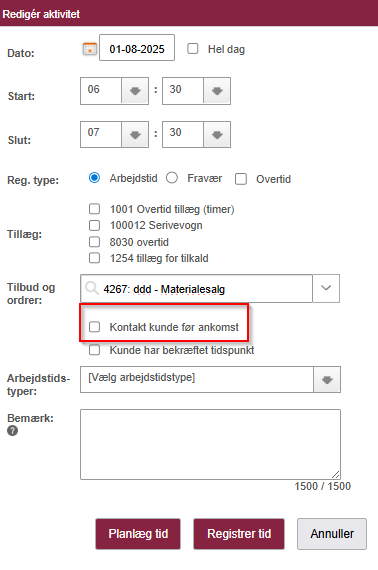The image size is (378, 570).
Task: Enable Kontakt kunde før ankomst
Action: (94, 327)
